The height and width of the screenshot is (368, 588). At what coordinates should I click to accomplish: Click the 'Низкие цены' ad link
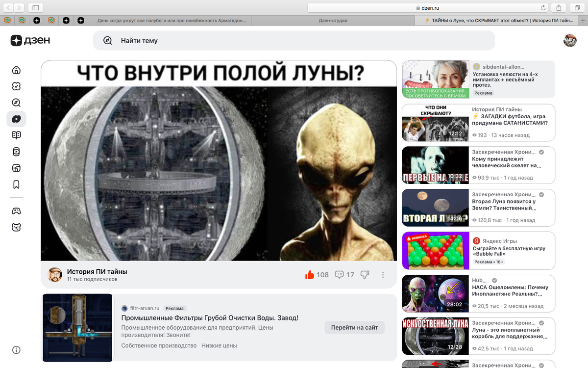[x=219, y=345]
